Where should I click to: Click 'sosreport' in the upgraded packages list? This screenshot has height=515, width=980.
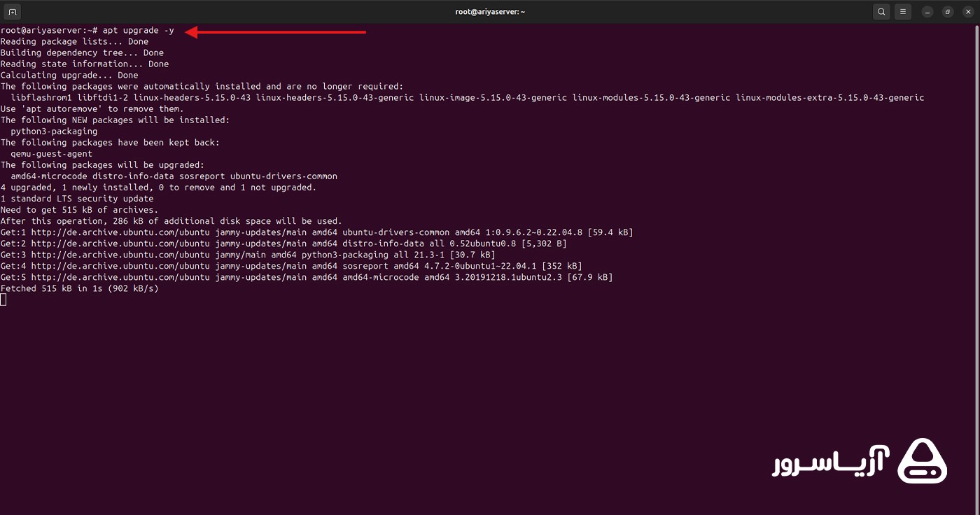click(202, 176)
